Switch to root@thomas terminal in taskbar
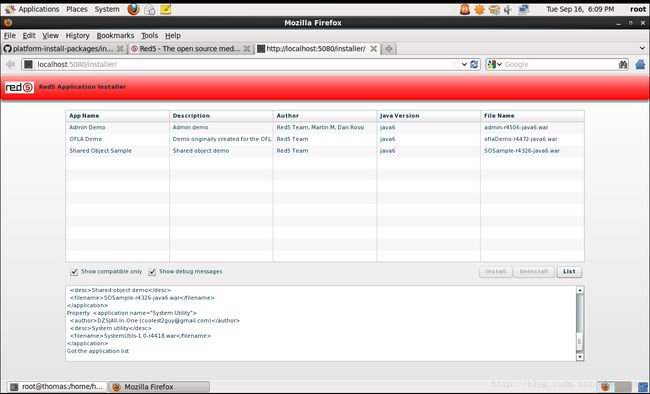 [x=57, y=387]
